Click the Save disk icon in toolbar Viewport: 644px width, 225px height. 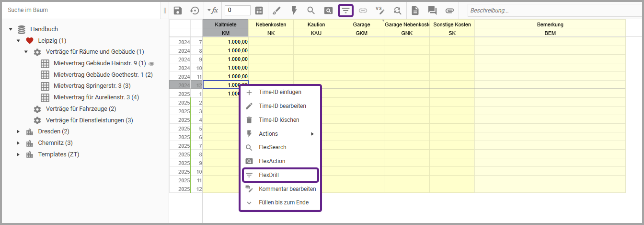[x=178, y=10]
